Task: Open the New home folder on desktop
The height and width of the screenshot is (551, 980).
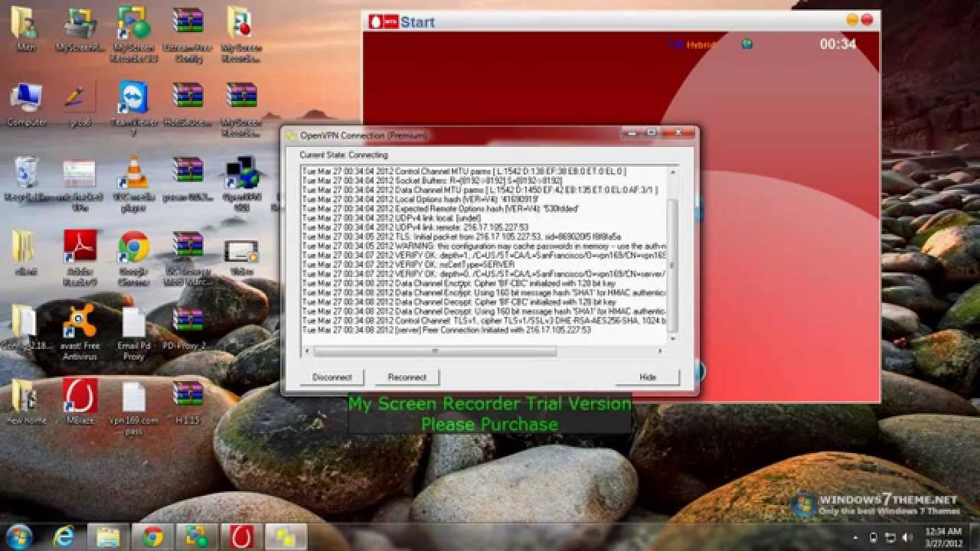Action: (x=26, y=402)
